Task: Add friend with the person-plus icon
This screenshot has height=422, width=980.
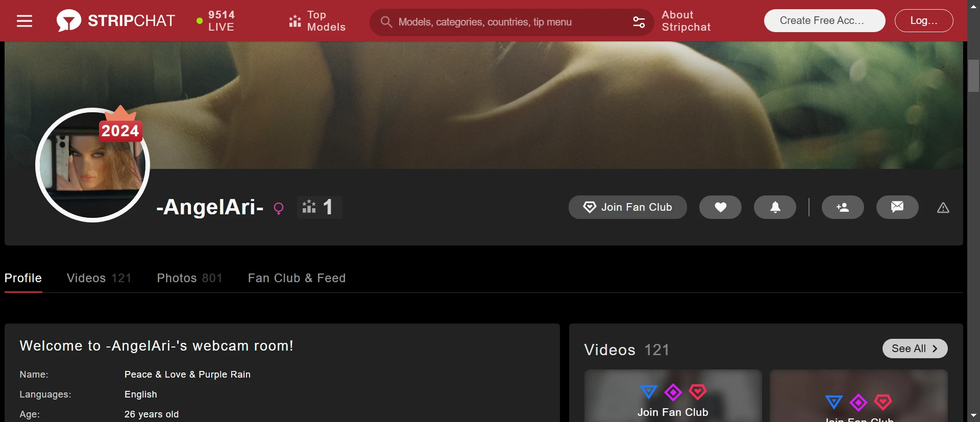Action: (843, 207)
